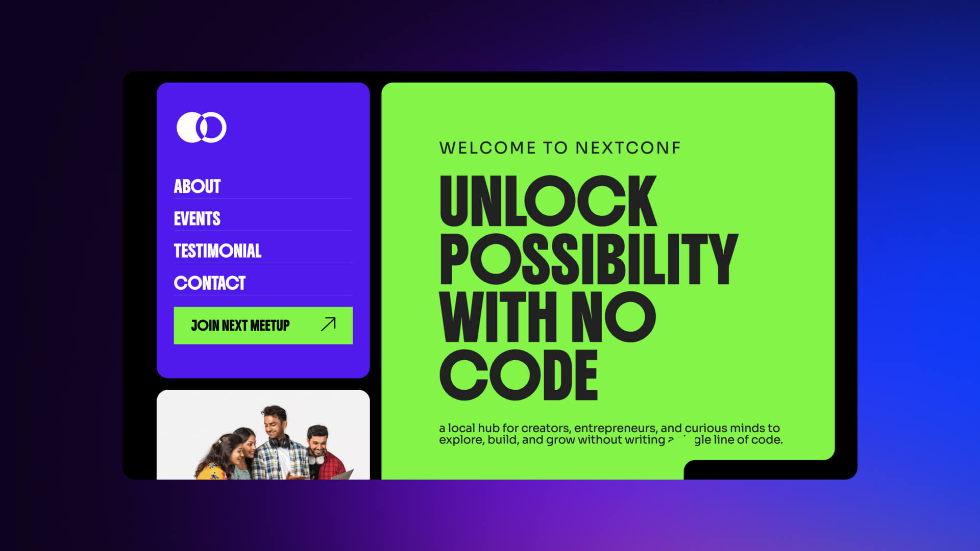The image size is (980, 551).
Task: Click the local hub description paragraph
Action: [610, 434]
